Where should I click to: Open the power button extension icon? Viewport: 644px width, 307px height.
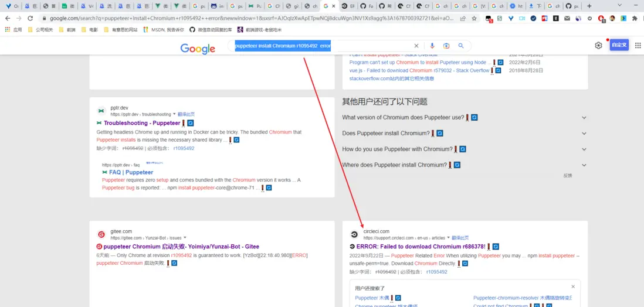coord(590,19)
